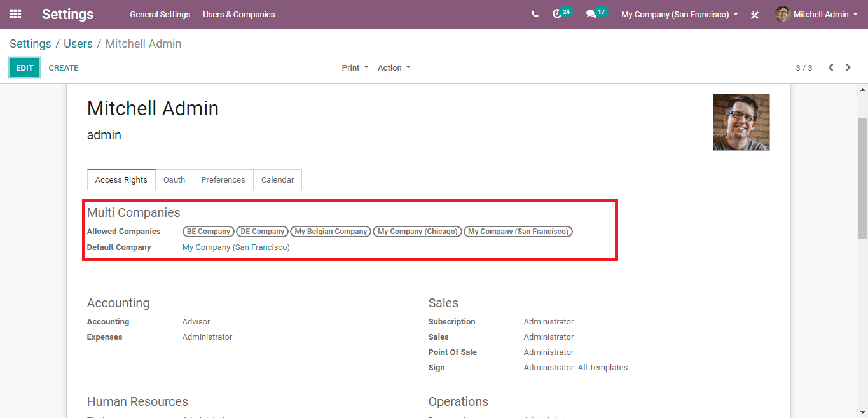This screenshot has width=868, height=418.
Task: Click the Human Resources heading
Action: pos(137,402)
